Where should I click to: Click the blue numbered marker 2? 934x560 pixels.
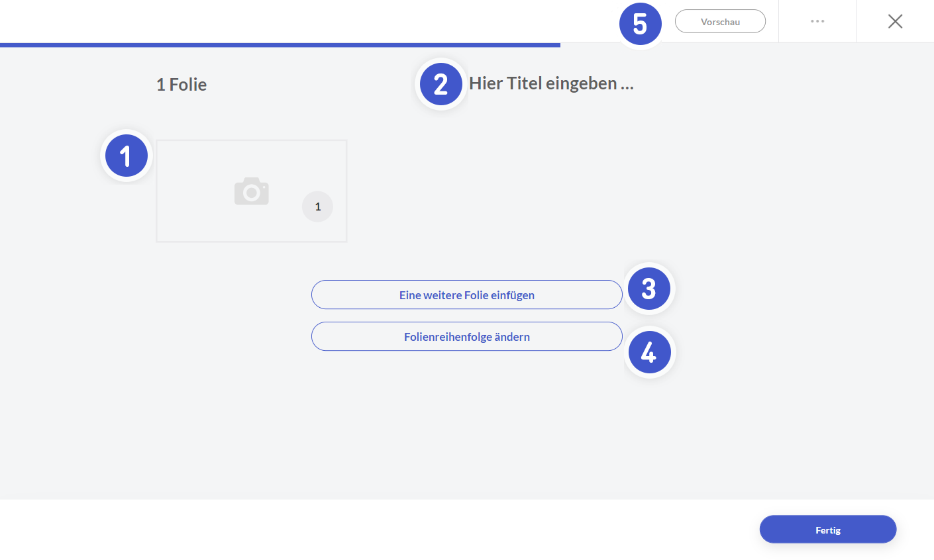(x=441, y=84)
